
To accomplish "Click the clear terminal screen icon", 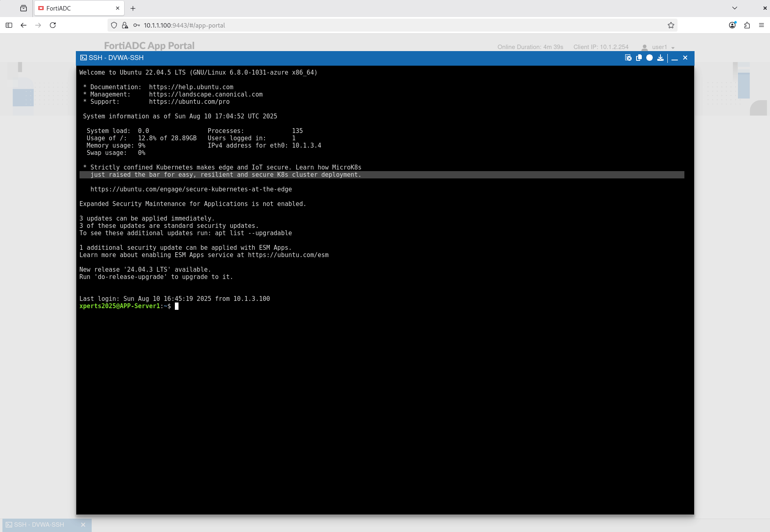I will (x=628, y=58).
